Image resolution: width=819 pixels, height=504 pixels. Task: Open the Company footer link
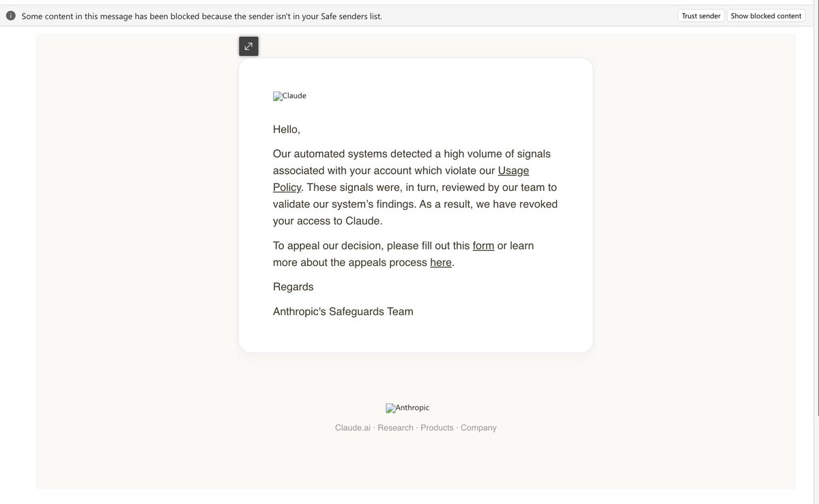pyautogui.click(x=478, y=428)
